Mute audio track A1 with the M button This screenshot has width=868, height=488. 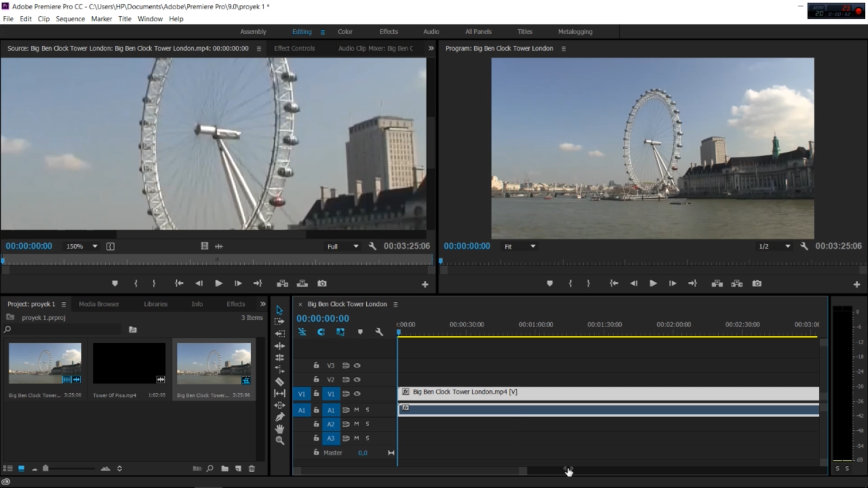click(x=356, y=410)
